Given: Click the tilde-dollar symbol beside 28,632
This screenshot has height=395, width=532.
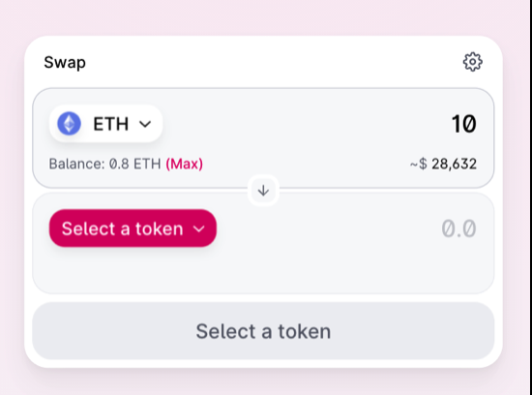Looking at the screenshot, I should (419, 164).
